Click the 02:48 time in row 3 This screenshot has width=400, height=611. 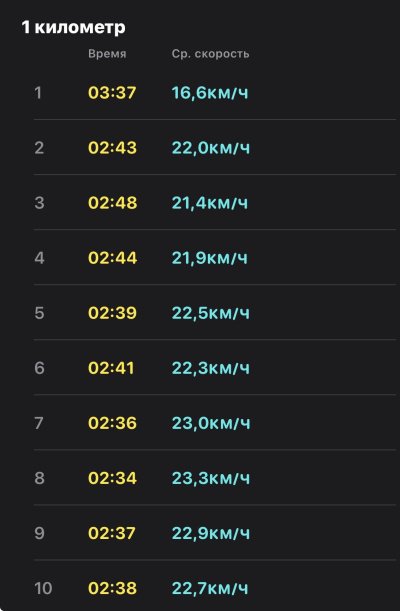pyautogui.click(x=113, y=203)
